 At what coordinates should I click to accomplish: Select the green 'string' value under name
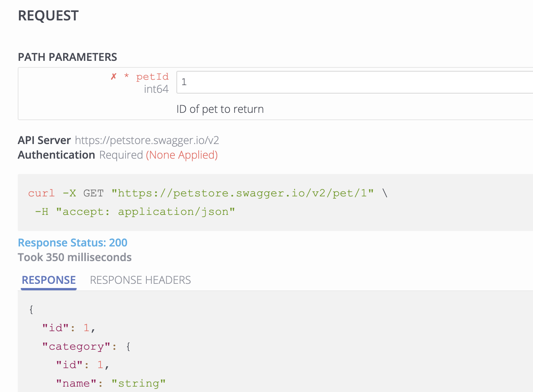coord(139,383)
